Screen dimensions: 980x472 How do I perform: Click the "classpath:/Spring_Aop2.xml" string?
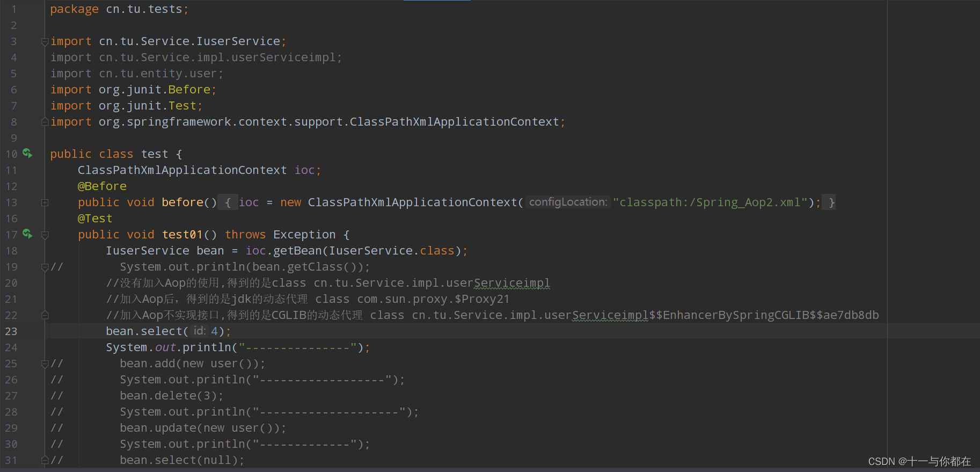pos(711,202)
